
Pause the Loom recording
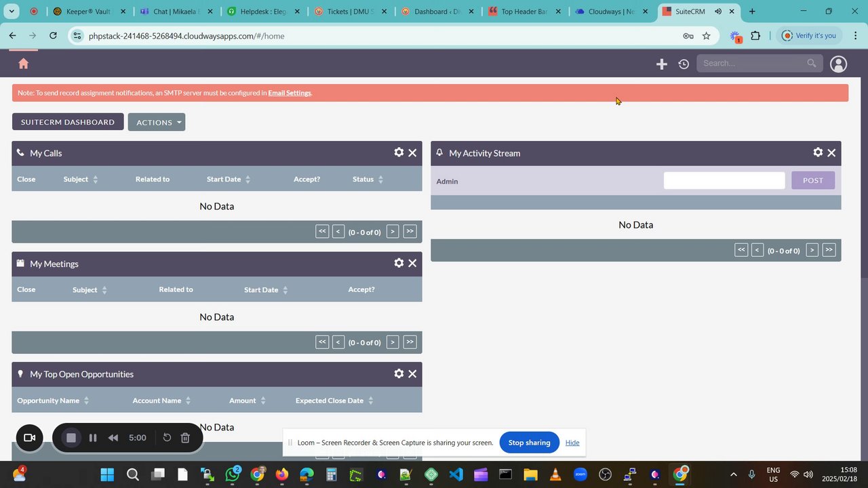93,438
